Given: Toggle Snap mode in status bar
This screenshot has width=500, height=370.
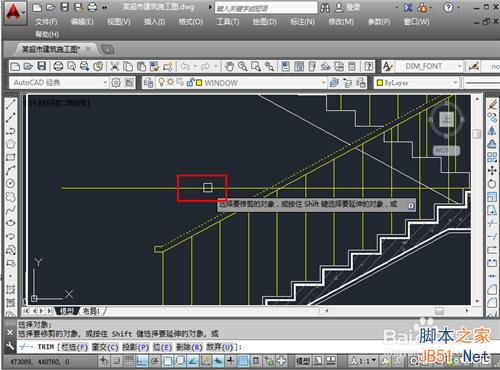Looking at the screenshot, I should pyautogui.click(x=116, y=361).
